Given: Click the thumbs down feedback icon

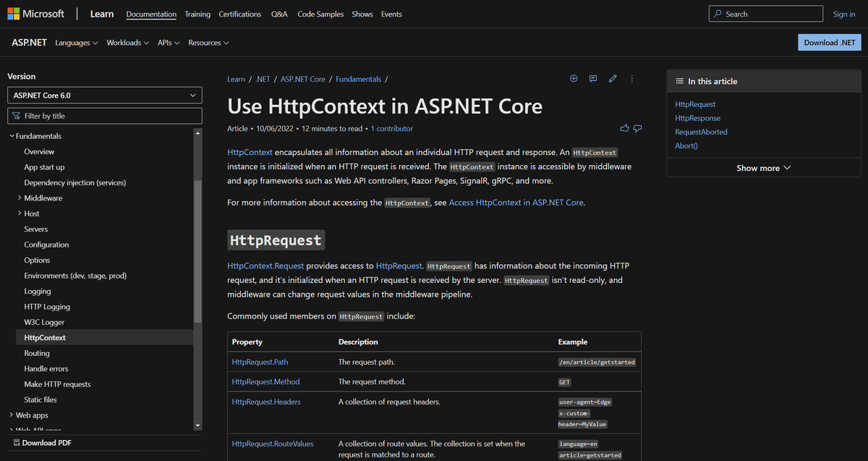Looking at the screenshot, I should 637,128.
